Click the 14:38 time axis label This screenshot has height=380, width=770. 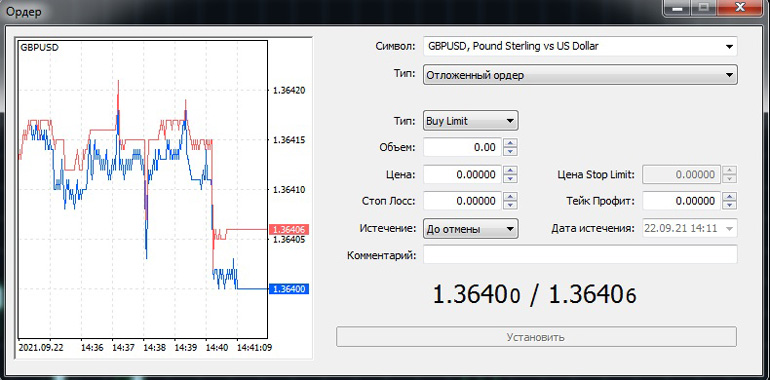pyautogui.click(x=154, y=348)
